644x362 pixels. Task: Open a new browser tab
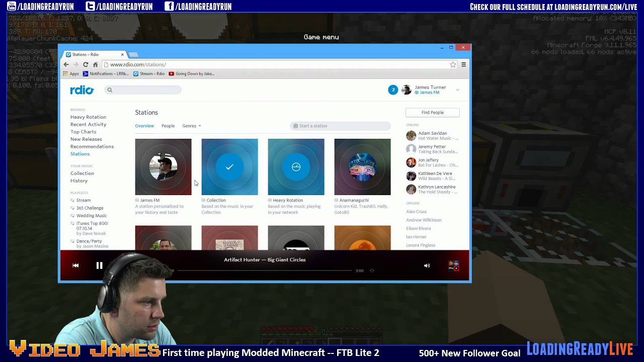pyautogui.click(x=133, y=54)
